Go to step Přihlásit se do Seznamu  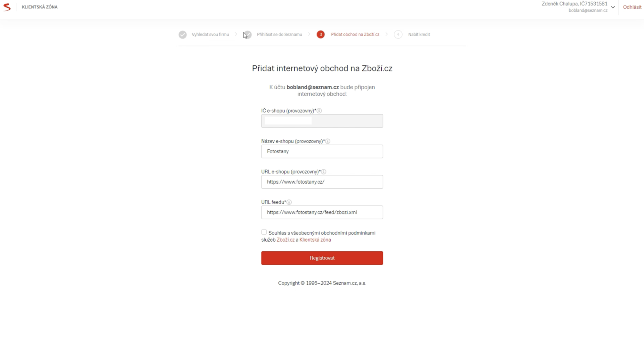279,35
